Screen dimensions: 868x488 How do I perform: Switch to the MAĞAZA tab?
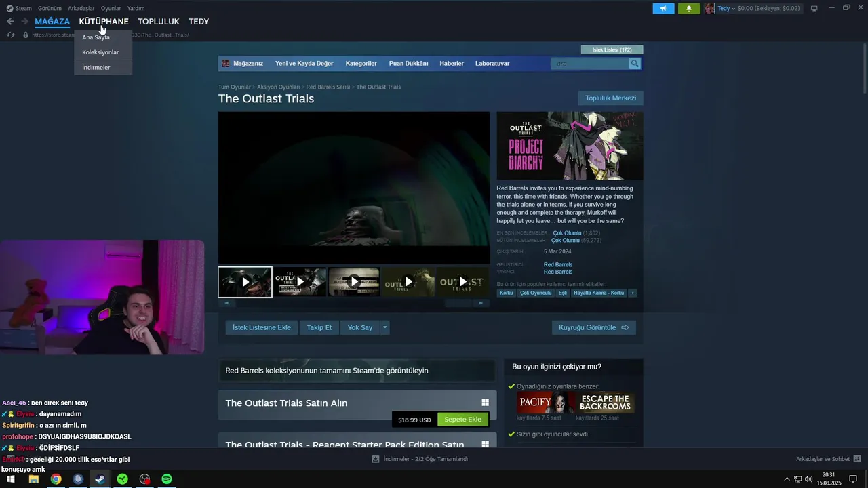click(x=52, y=22)
